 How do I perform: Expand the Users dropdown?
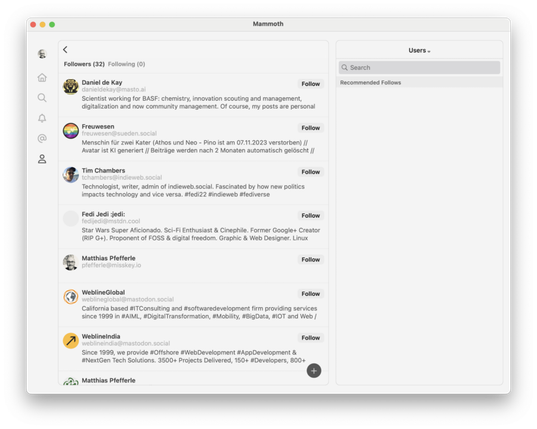[419, 50]
